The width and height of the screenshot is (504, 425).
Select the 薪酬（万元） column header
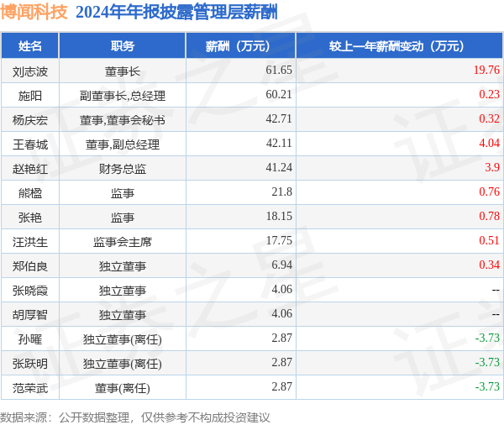pyautogui.click(x=240, y=46)
